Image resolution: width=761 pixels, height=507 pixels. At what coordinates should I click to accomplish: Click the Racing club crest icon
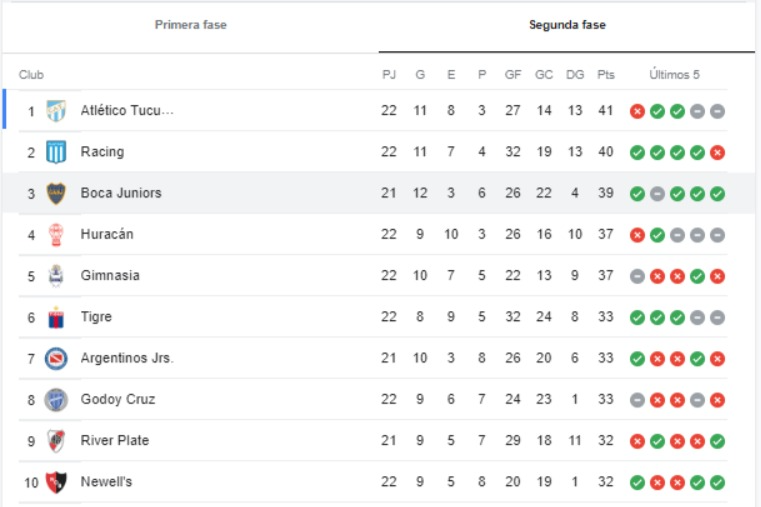click(x=56, y=152)
